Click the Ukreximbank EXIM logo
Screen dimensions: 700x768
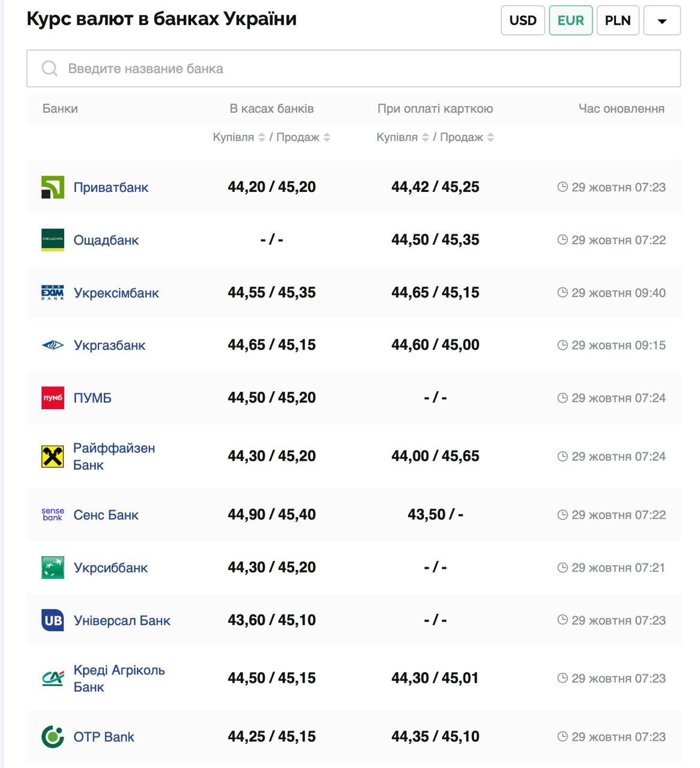coord(52,293)
